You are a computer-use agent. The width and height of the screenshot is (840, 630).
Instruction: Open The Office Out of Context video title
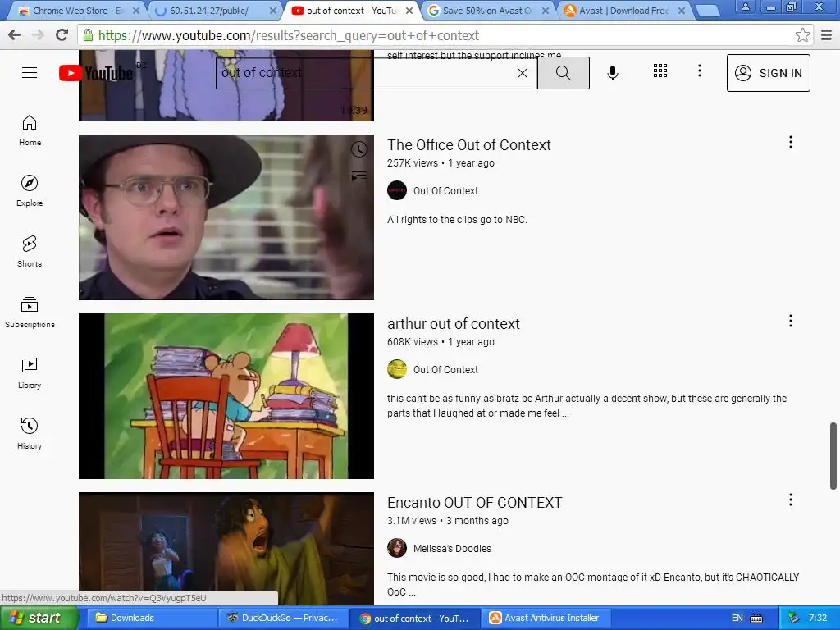[x=468, y=145]
